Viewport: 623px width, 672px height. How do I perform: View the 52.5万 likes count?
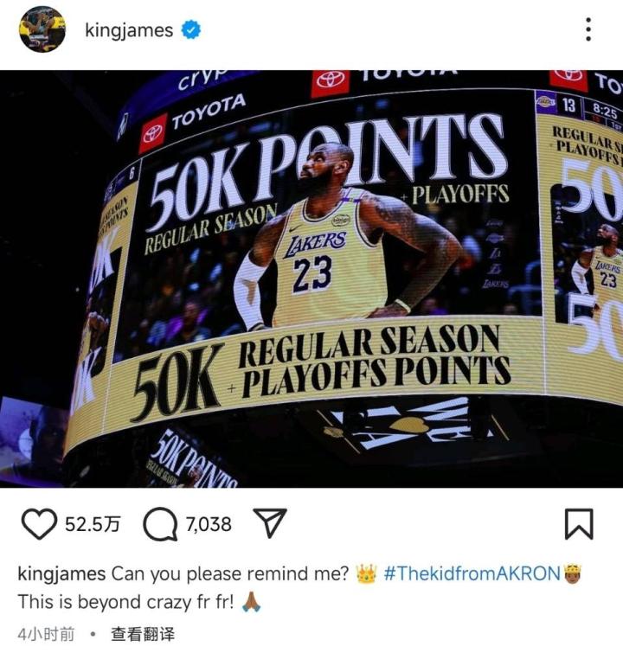tap(93, 524)
